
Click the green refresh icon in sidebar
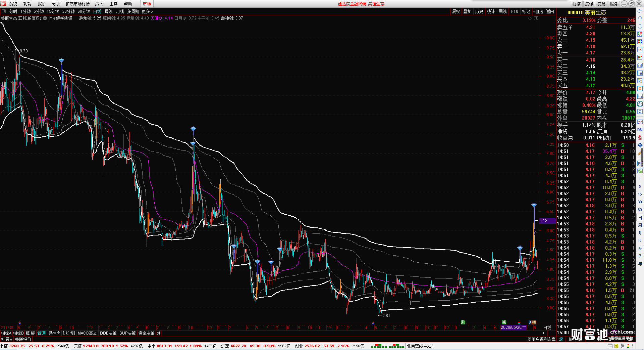coord(640,171)
